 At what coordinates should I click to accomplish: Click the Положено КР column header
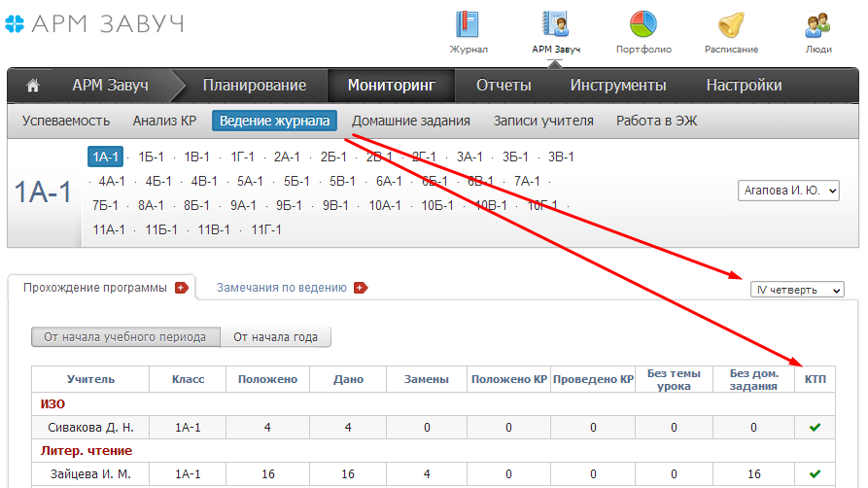pos(508,379)
